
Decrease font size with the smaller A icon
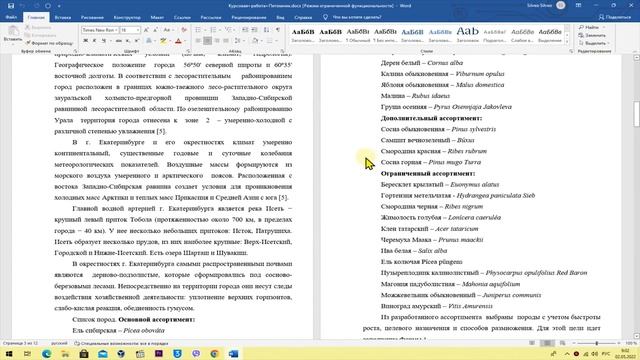tap(156, 30)
